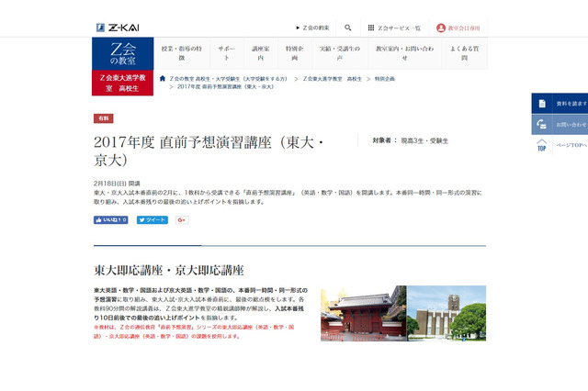
Task: Open the Z会の約束 link
Action: tap(312, 28)
